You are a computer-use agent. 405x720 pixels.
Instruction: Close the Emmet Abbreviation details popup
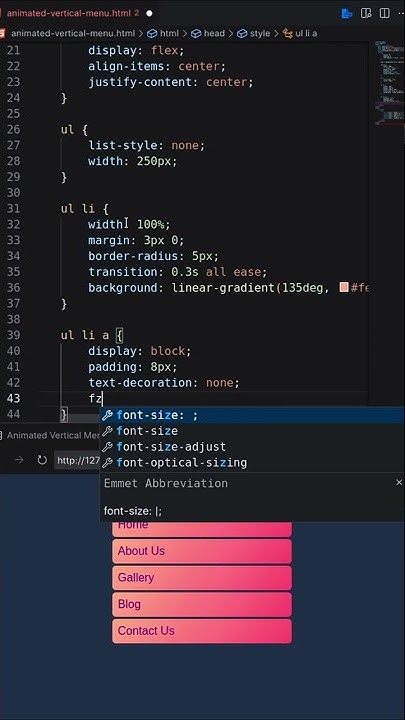click(399, 483)
